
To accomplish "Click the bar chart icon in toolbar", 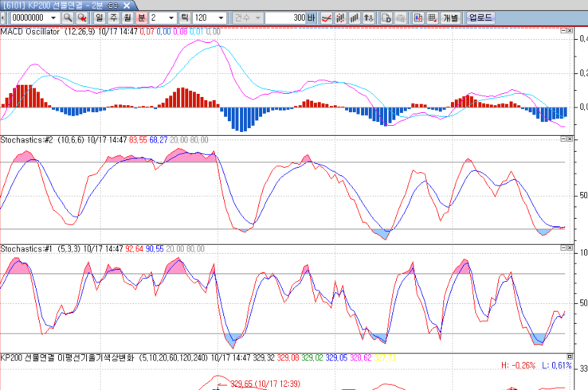I will 355,17.
